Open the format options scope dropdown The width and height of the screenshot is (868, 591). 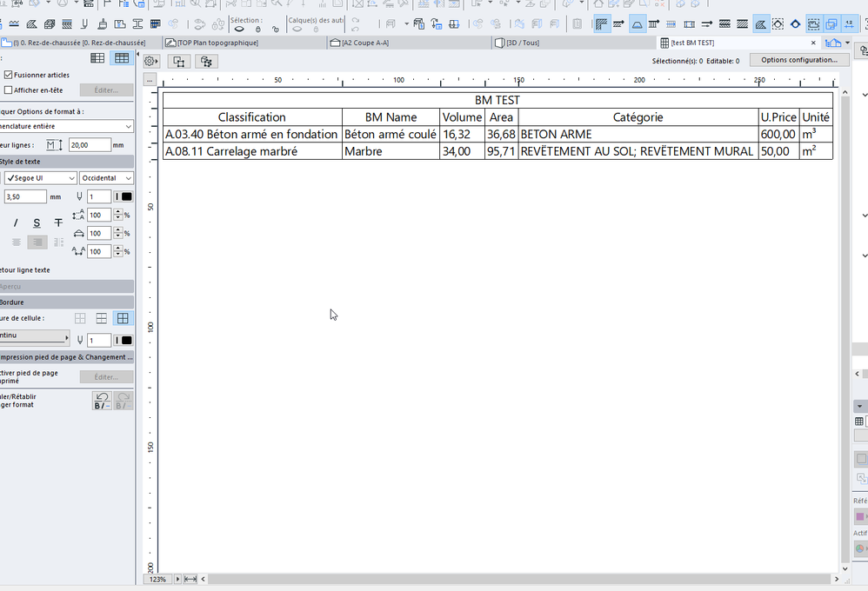66,126
